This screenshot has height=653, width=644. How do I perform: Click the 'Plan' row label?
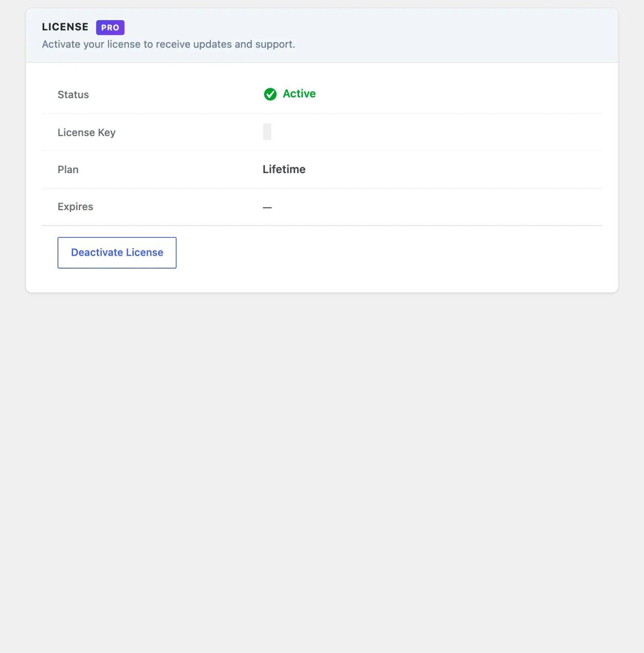point(68,169)
